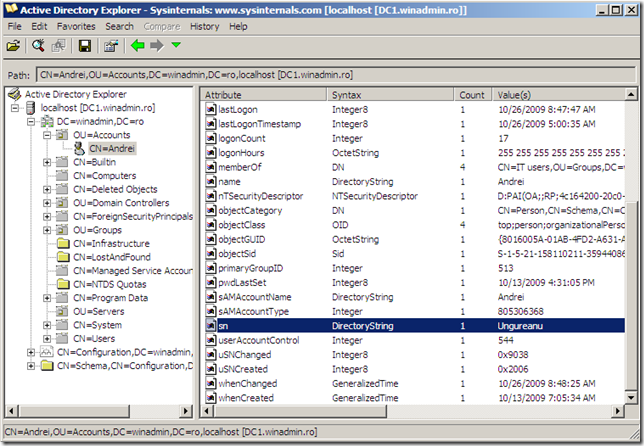Select the CN=ForeignSecurityPrincipals tree item

pos(133,216)
